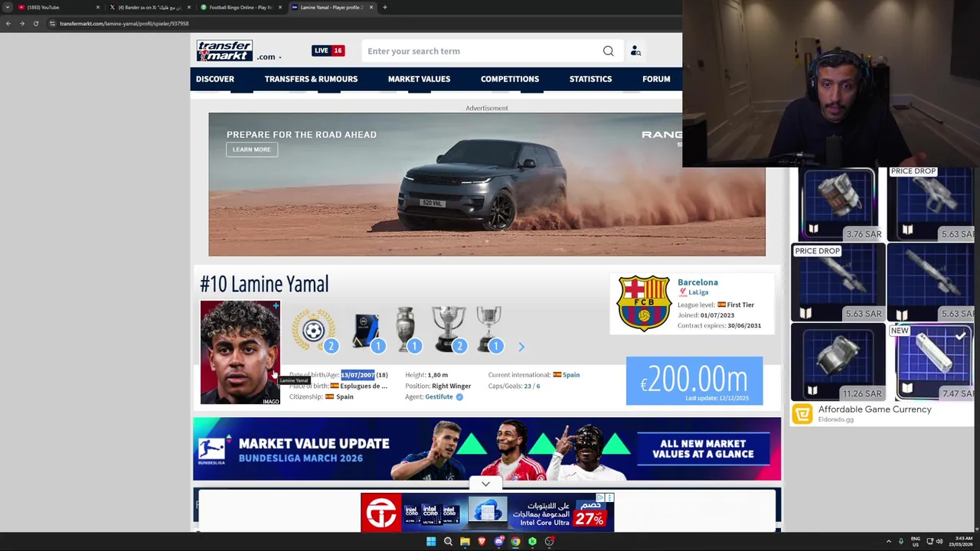Click the search magnifier icon
The height and width of the screenshot is (551, 980).
pos(608,51)
